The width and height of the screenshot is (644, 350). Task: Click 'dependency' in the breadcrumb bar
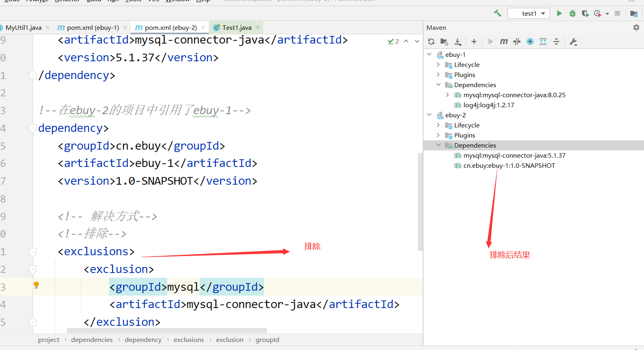143,340
